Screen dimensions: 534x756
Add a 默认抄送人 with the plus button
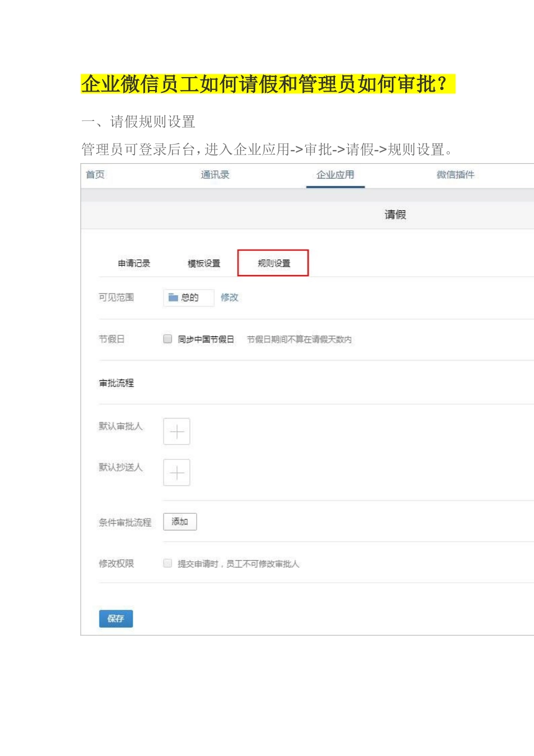click(x=177, y=472)
